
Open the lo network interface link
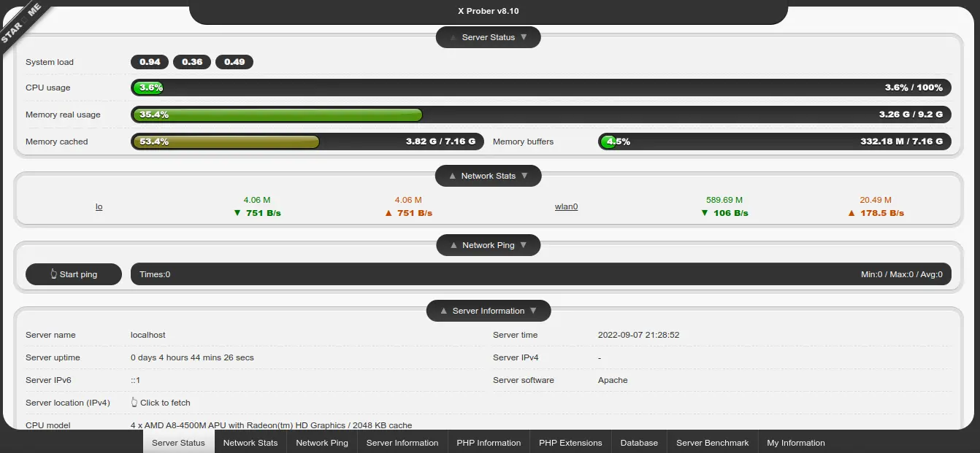click(x=99, y=206)
